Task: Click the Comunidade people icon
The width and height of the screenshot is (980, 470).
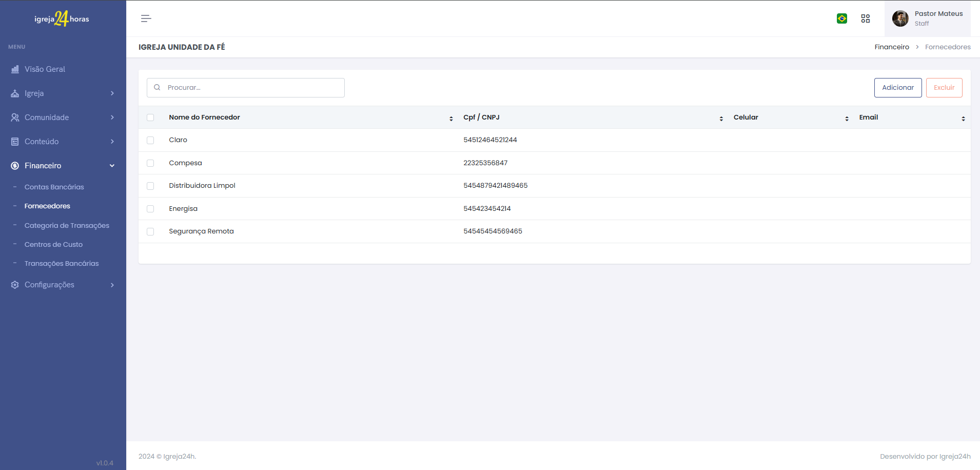Action: pyautogui.click(x=15, y=117)
